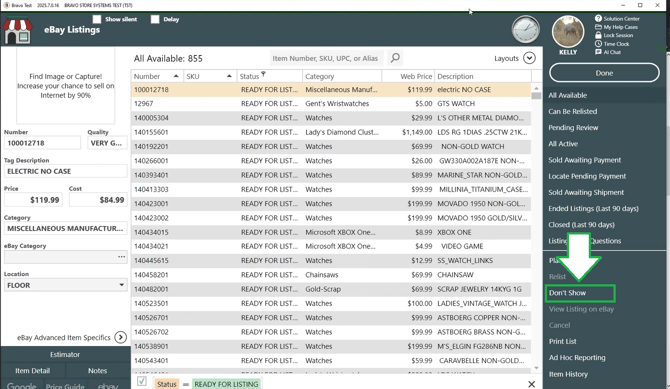Image resolution: width=670 pixels, height=389 pixels.
Task: Click the item search input field
Action: click(x=326, y=58)
